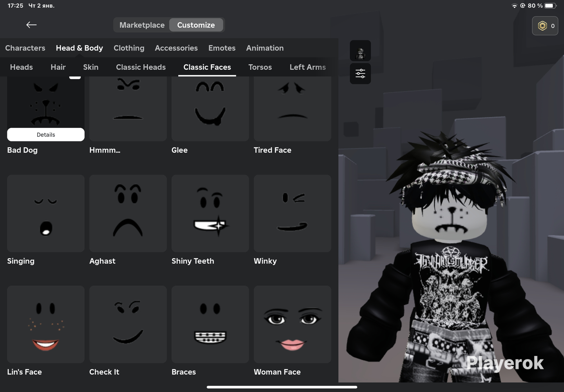Equip the Braces face
The height and width of the screenshot is (392, 564).
point(210,324)
